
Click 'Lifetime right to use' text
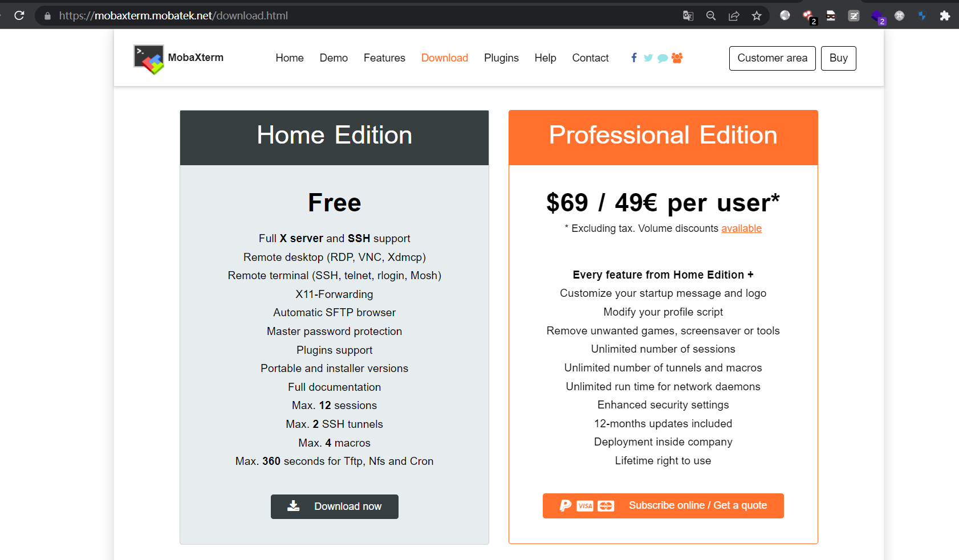[663, 461]
